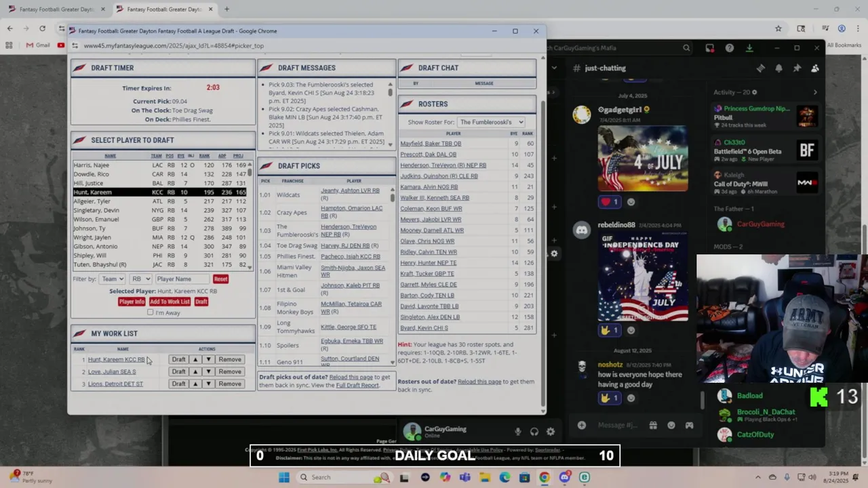868x488 pixels.
Task: Open Windows Start button
Action: tap(284, 477)
